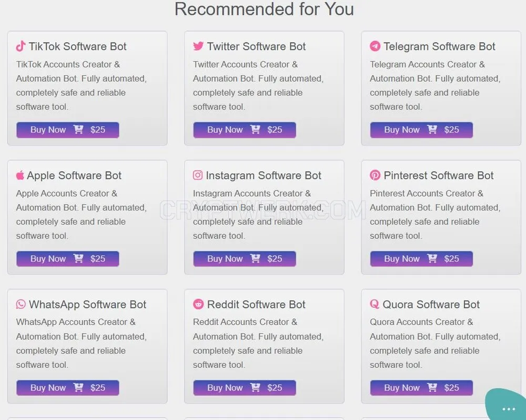Click the TikTok logo icon
Screen dimensions: 526x420
tap(21, 46)
